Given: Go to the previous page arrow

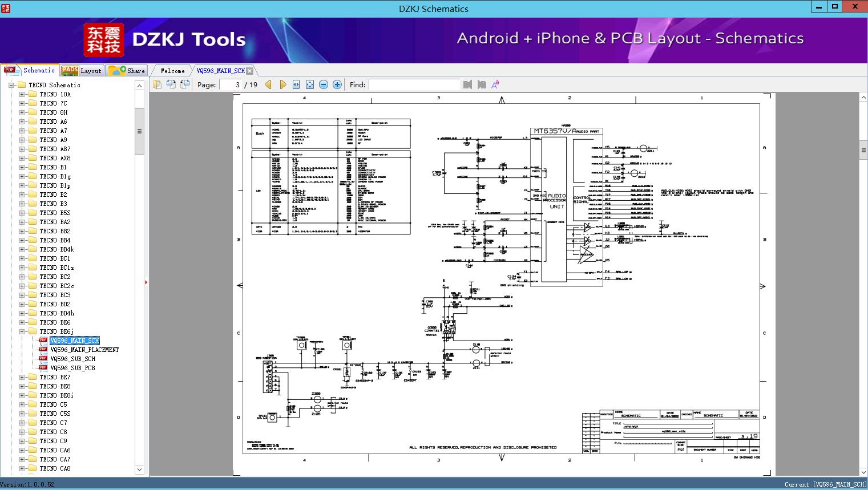Looking at the screenshot, I should 268,84.
